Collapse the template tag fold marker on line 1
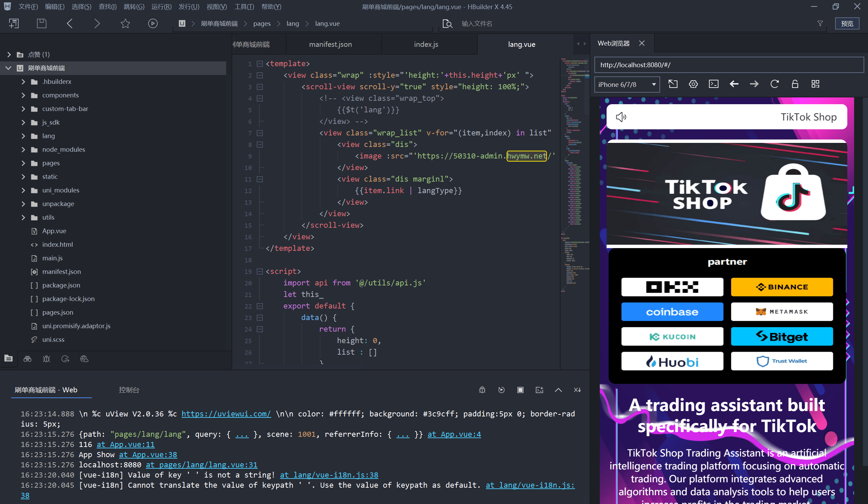Screen dimensions: 868x504 coord(260,64)
